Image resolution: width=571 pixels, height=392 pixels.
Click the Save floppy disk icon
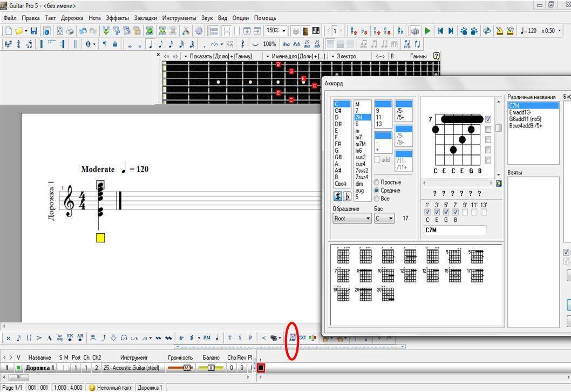tap(34, 31)
